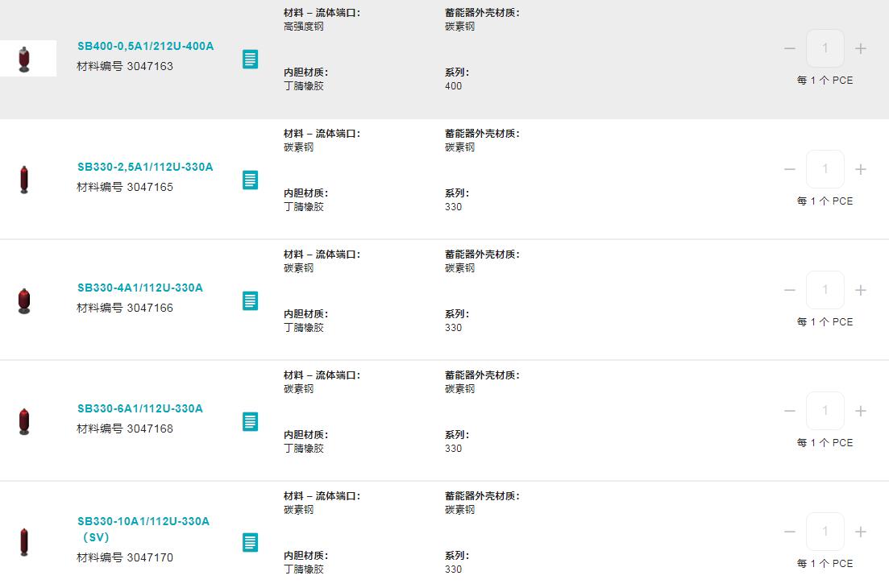The image size is (889, 588).
Task: Increase quantity for SB400-0,5A1/212U-400A
Action: (x=861, y=48)
